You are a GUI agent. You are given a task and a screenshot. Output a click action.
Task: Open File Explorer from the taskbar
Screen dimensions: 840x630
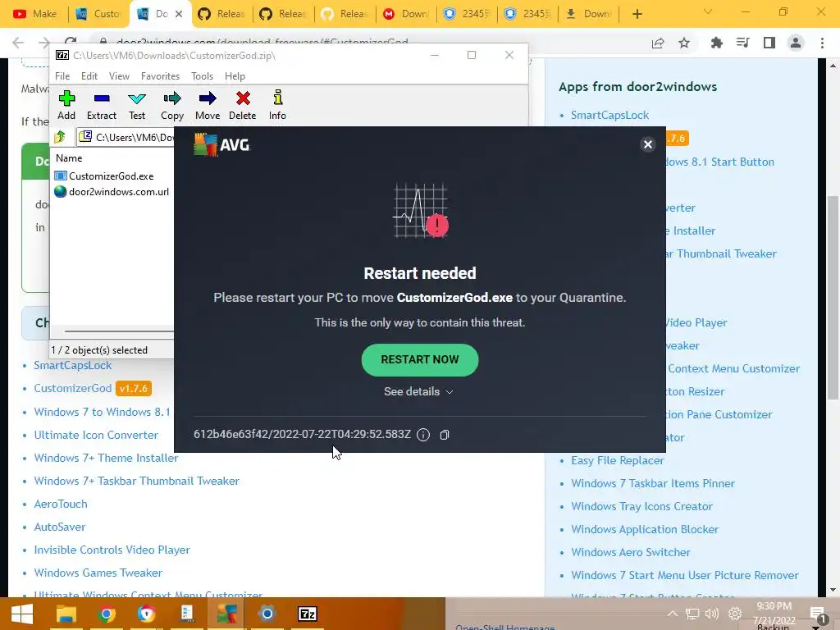(x=66, y=614)
